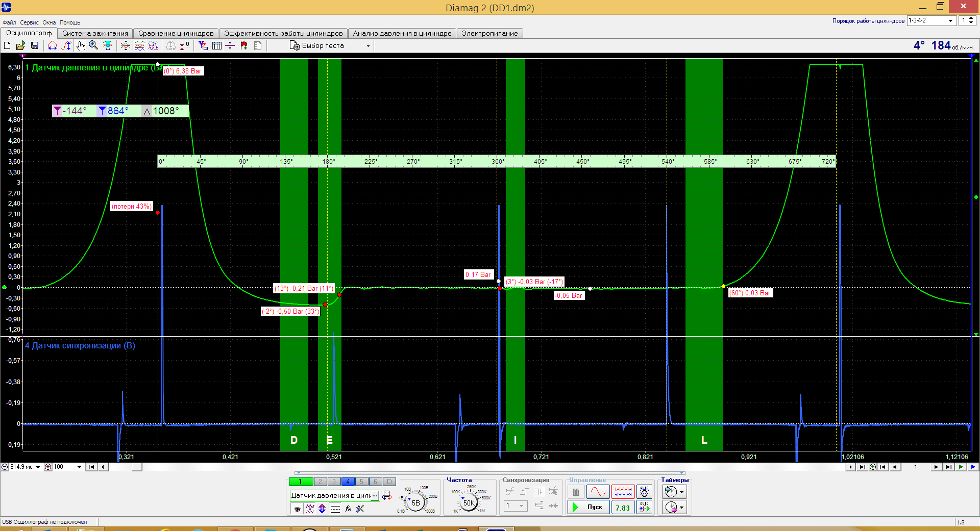980x531 pixels.
Task: Click the pause button in Управление
Action: (576, 492)
